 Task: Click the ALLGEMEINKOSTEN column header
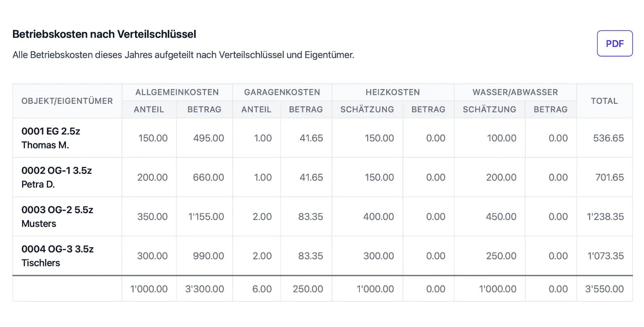177,92
